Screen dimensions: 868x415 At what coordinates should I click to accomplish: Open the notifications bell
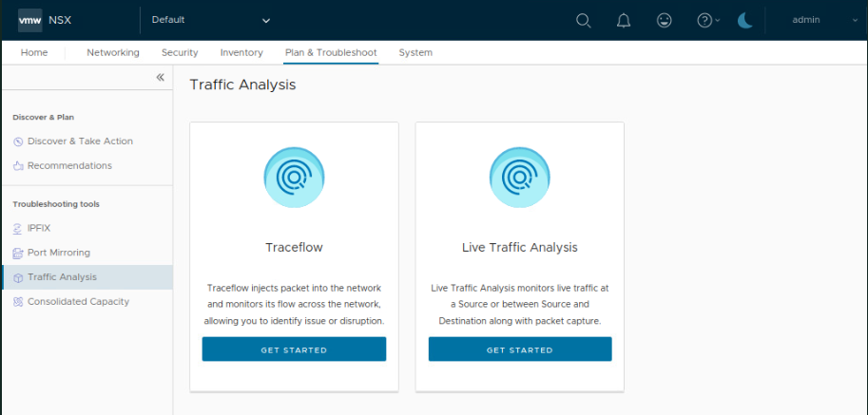click(624, 20)
